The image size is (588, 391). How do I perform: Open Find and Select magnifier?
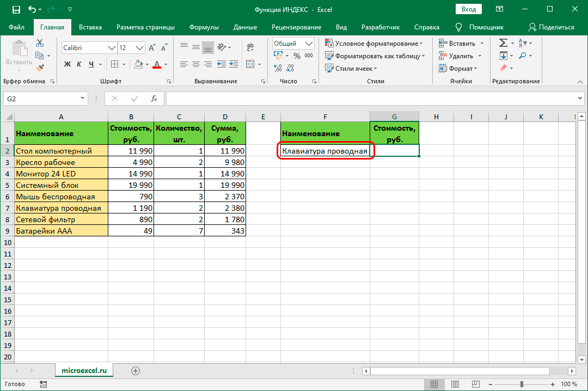click(x=522, y=56)
